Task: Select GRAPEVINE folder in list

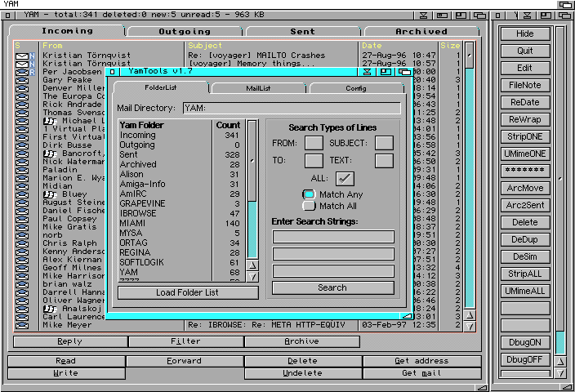Action: pos(180,203)
